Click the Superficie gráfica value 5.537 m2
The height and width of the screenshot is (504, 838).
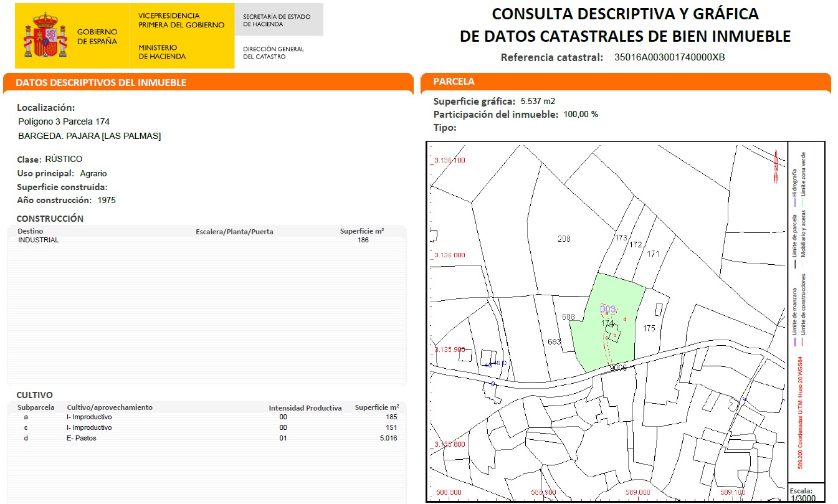(537, 101)
